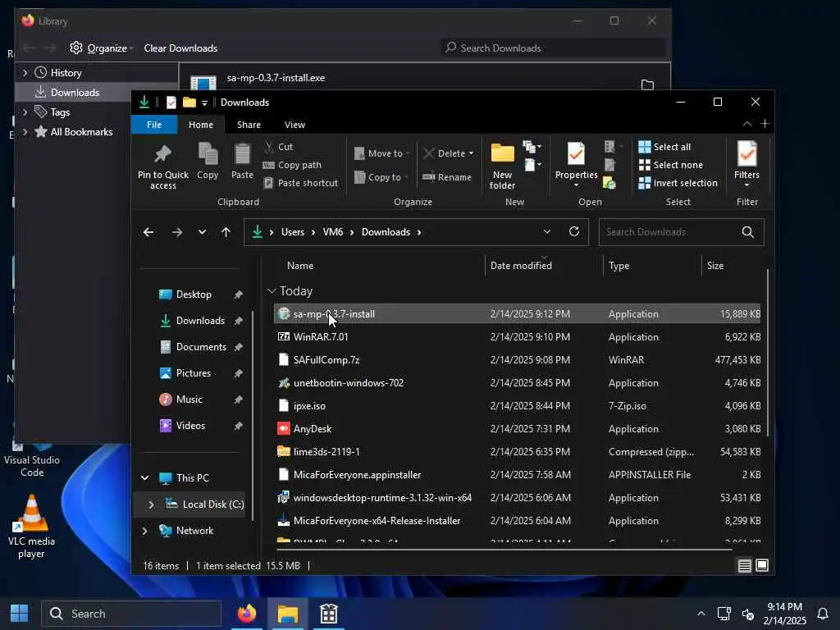Create a New folder from ribbon
Screen dimensions: 840x630
pyautogui.click(x=503, y=166)
